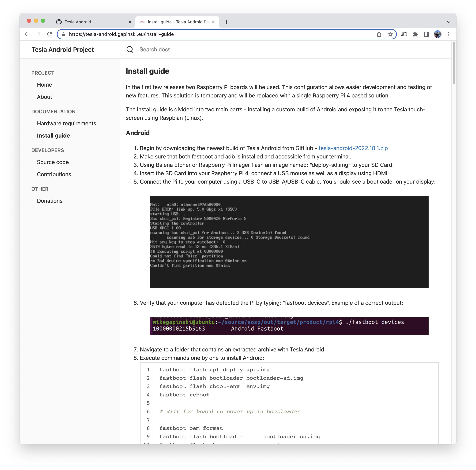The height and width of the screenshot is (470, 476).
Task: Bookmark this page with the star icon
Action: [x=390, y=34]
